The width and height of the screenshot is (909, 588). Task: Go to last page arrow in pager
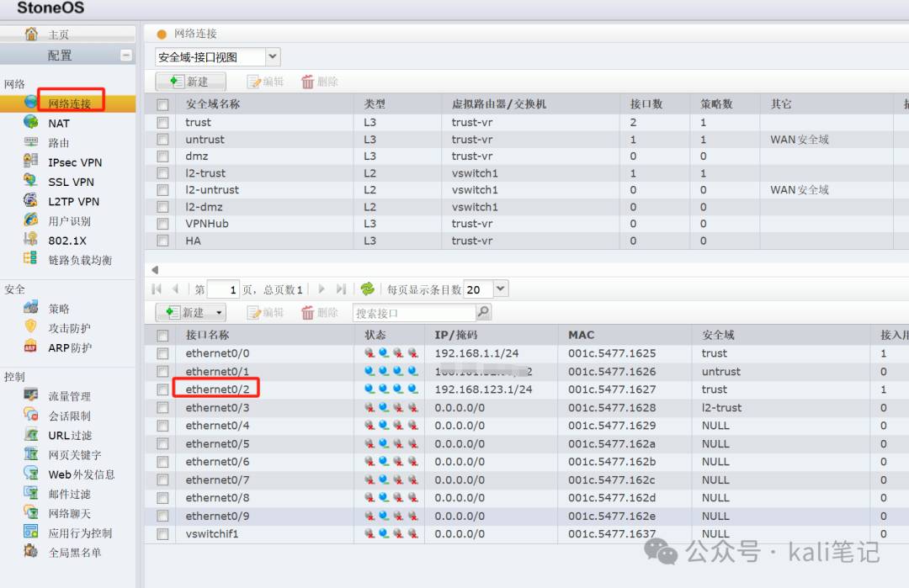pos(341,289)
